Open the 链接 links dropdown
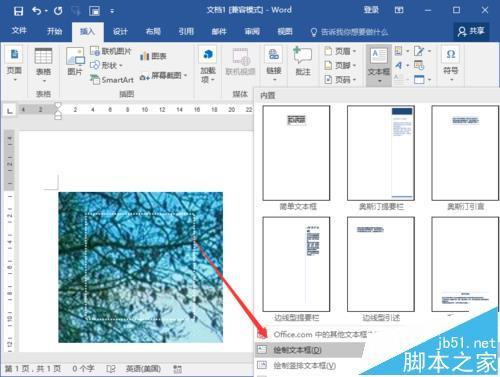The width and height of the screenshot is (500, 377). click(x=274, y=65)
